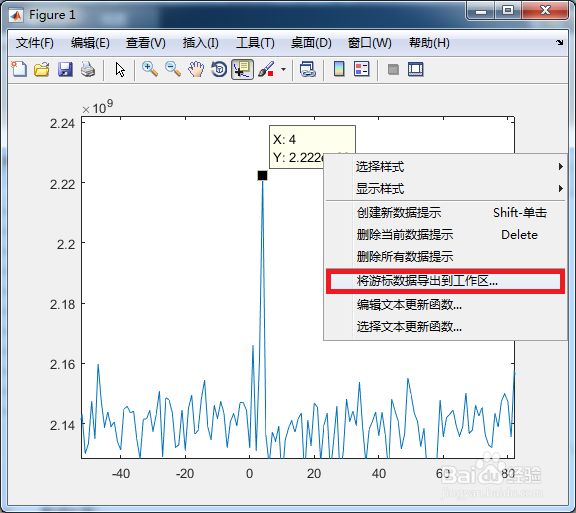Open the 文件(F) menu
The height and width of the screenshot is (513, 576).
[35, 43]
